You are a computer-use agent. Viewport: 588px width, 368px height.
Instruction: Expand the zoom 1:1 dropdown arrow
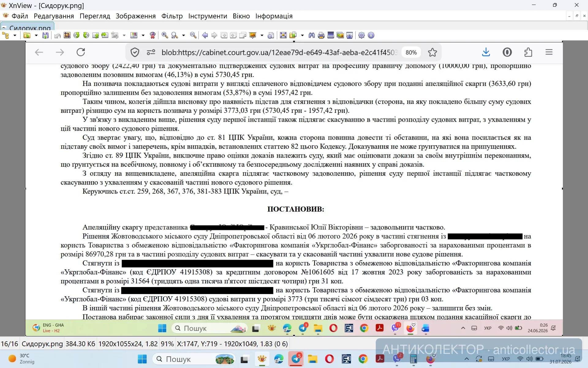click(184, 35)
